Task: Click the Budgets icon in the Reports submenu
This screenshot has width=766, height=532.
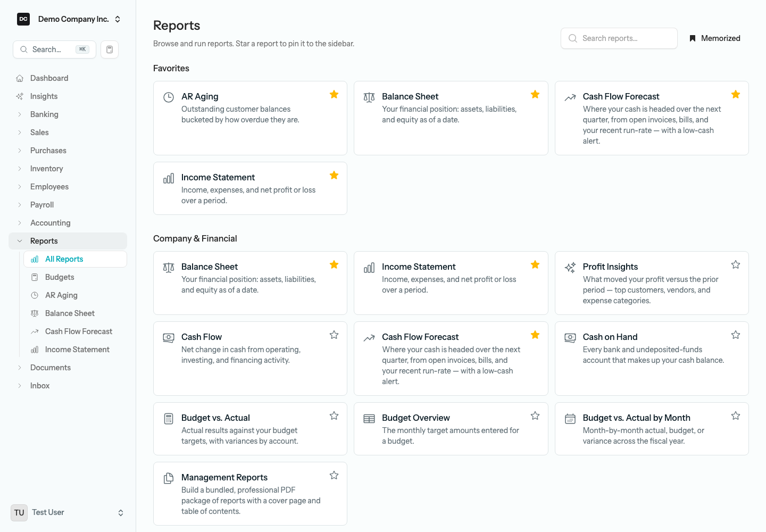Action: pos(35,277)
